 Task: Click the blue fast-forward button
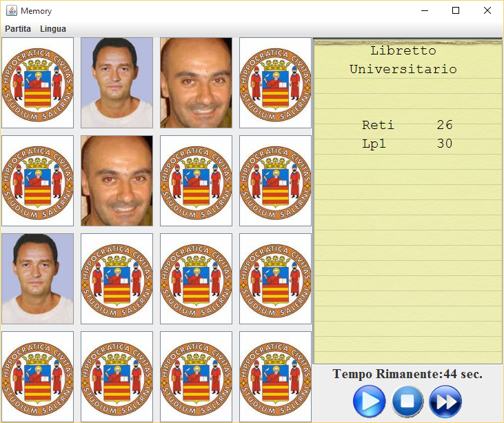[445, 402]
